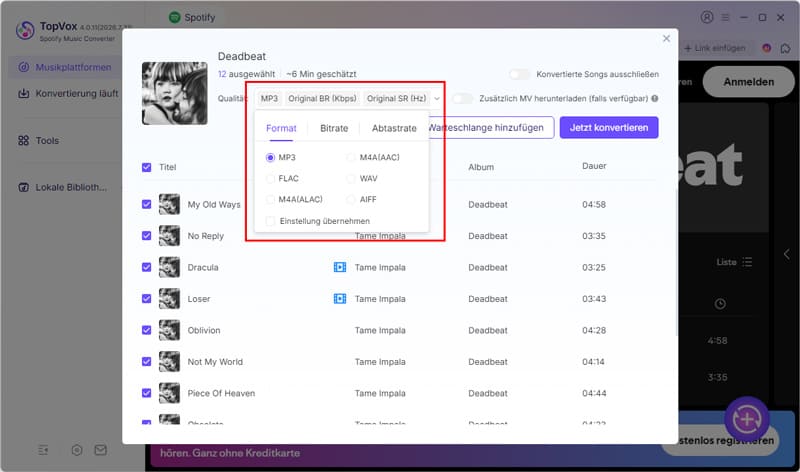
Task: Click the user account icon in title bar
Action: 707,17
